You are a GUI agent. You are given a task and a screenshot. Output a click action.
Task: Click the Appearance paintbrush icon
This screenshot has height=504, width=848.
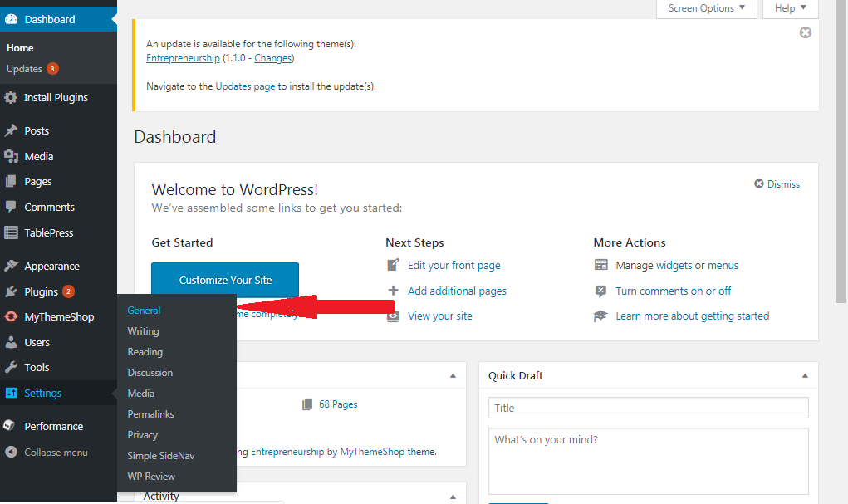coord(11,266)
